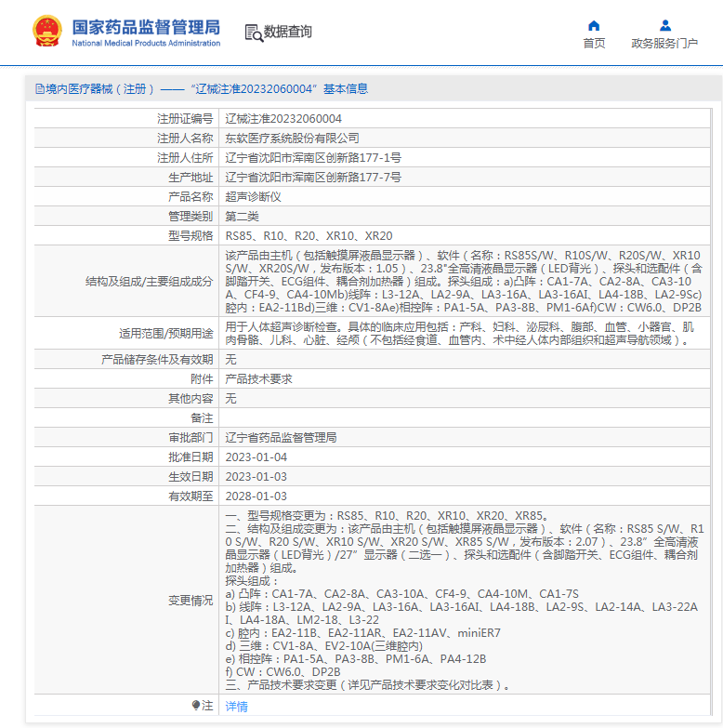Click the approval date 2023-01-04

coord(256,457)
